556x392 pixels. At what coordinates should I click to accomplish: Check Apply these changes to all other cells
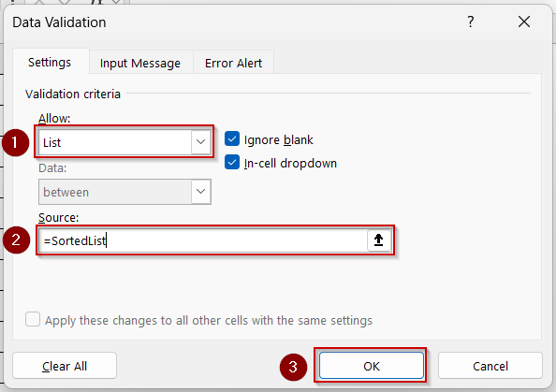33,319
